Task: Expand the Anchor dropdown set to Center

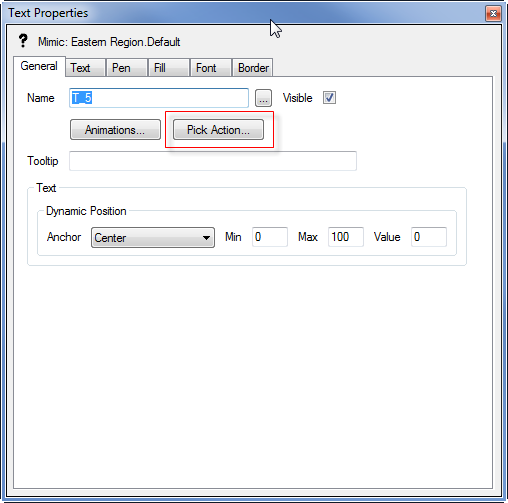Action: point(153,238)
